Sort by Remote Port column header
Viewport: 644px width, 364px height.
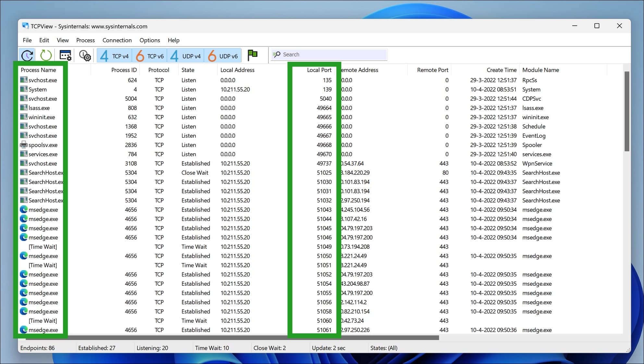[x=432, y=70]
